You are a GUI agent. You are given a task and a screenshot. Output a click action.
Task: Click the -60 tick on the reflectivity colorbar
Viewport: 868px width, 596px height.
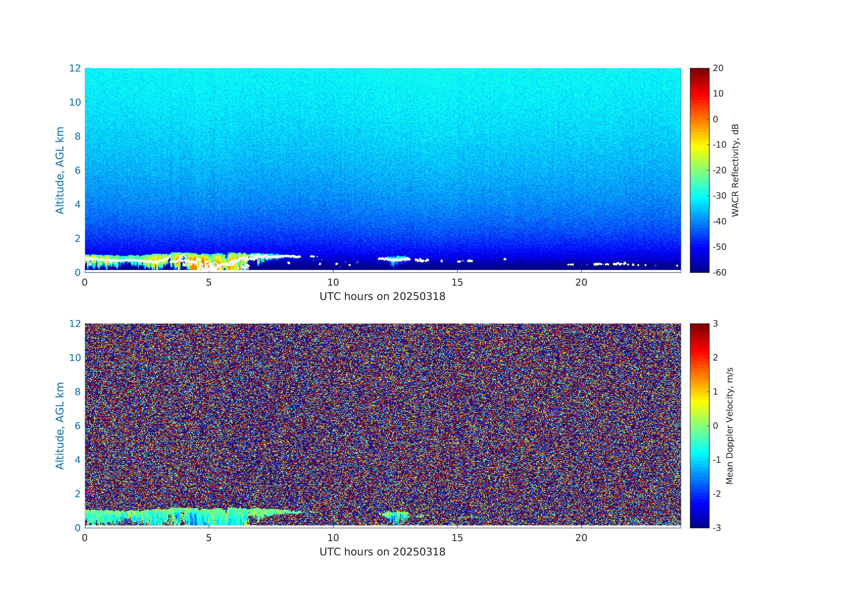click(719, 272)
